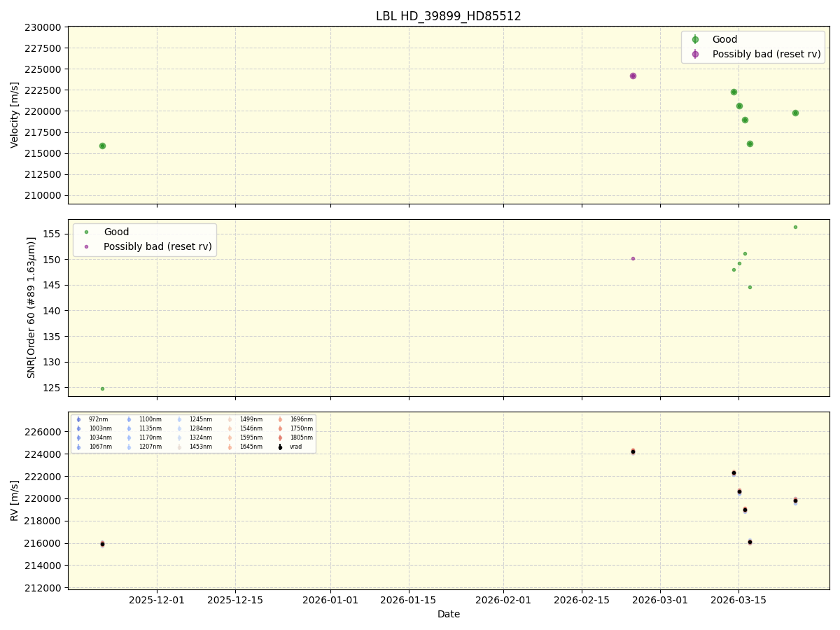This screenshot has height=630, width=840.
Task: Select lowest mid-March velocity point near 216000
Action: 750,143
